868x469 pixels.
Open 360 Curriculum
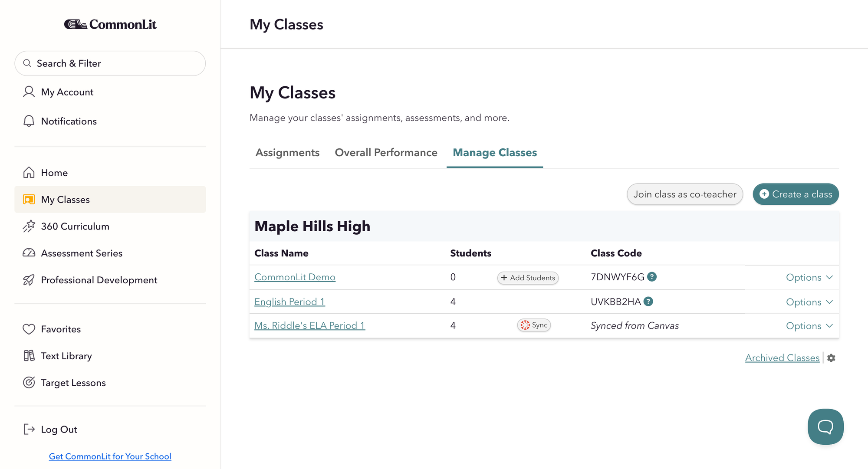pyautogui.click(x=75, y=226)
